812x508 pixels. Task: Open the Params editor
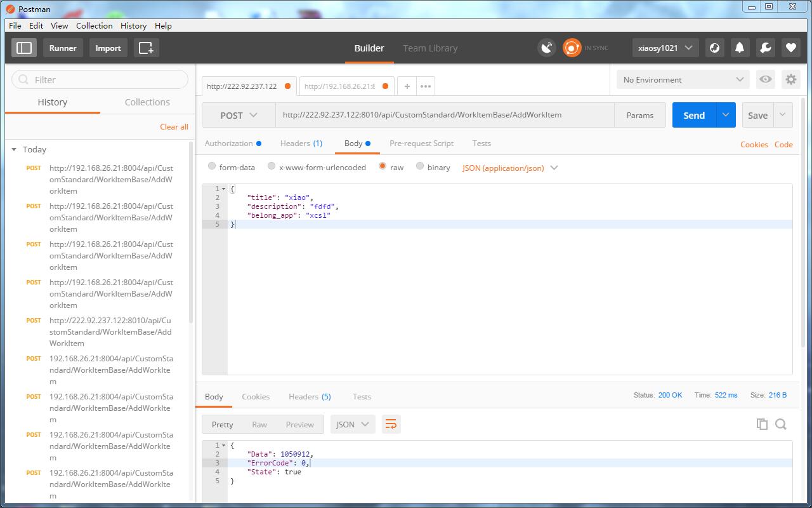tap(639, 115)
